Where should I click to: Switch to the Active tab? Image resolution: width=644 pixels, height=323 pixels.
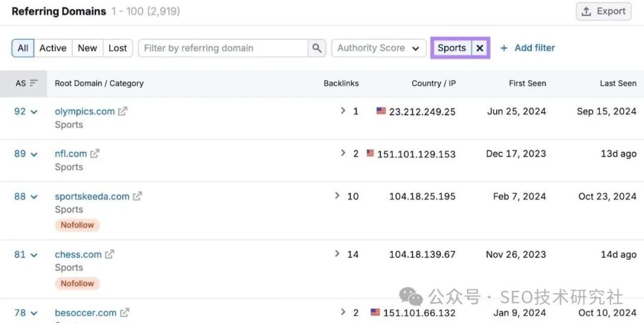[53, 48]
